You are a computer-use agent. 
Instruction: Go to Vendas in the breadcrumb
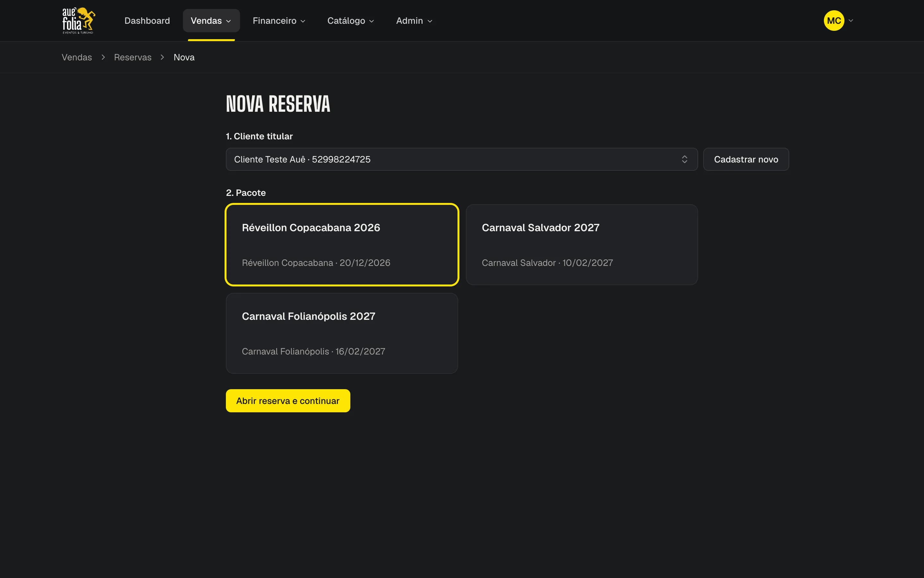pos(77,57)
